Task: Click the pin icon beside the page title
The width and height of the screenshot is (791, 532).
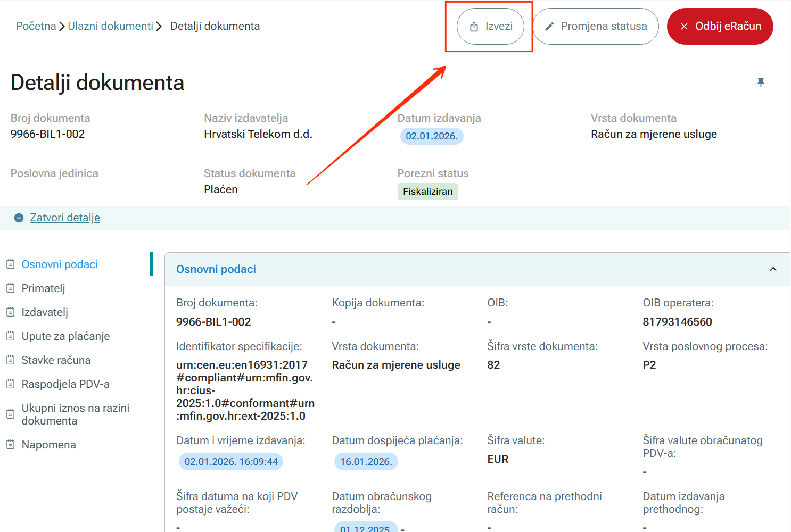Action: [761, 82]
